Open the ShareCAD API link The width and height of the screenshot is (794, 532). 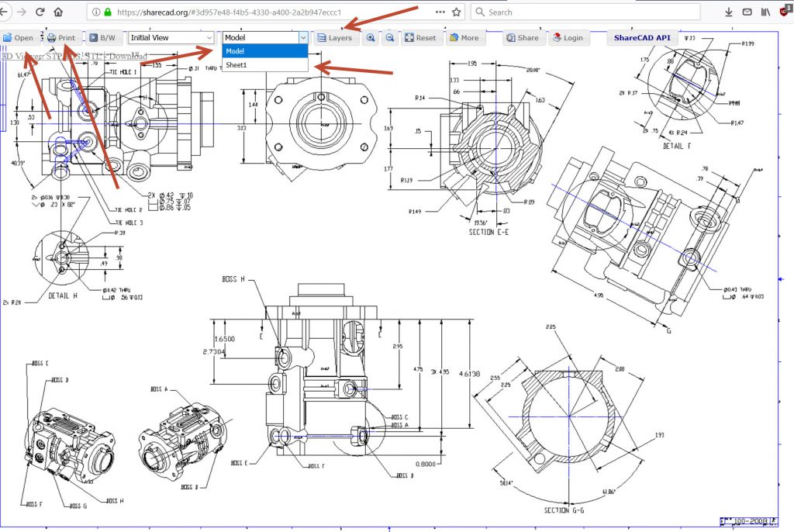[641, 37]
